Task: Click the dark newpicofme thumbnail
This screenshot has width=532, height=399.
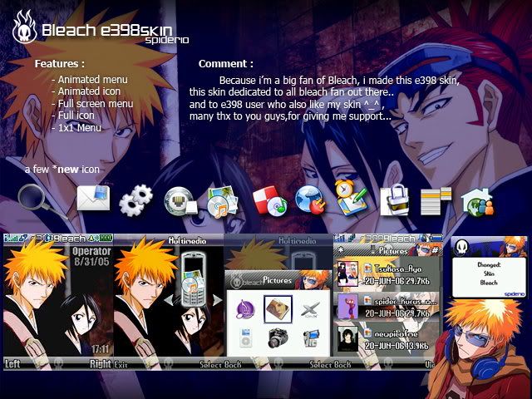Action: point(347,338)
